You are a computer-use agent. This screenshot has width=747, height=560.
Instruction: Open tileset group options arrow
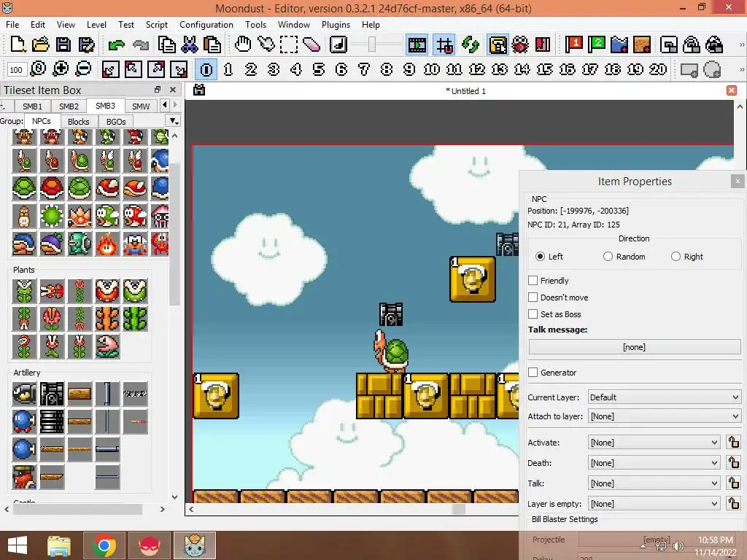click(x=174, y=121)
